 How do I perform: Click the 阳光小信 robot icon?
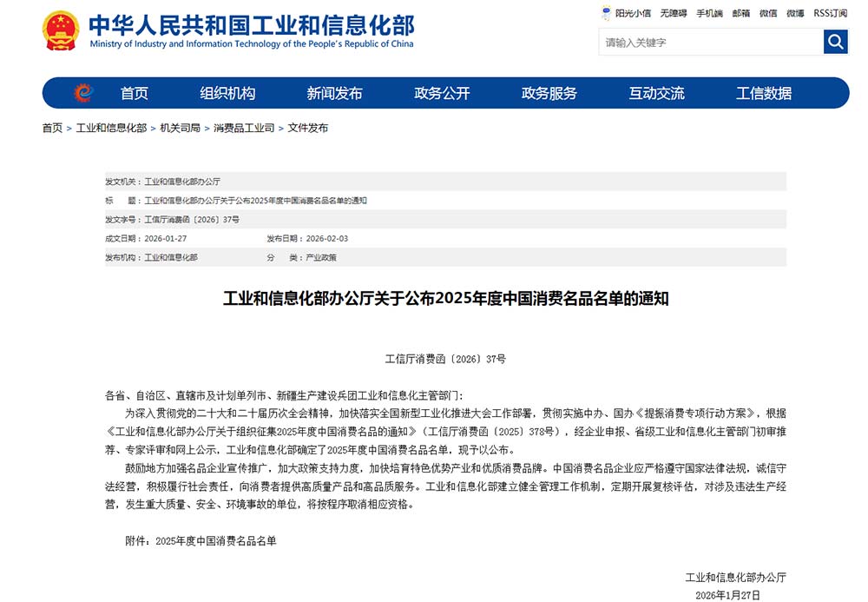tap(607, 13)
